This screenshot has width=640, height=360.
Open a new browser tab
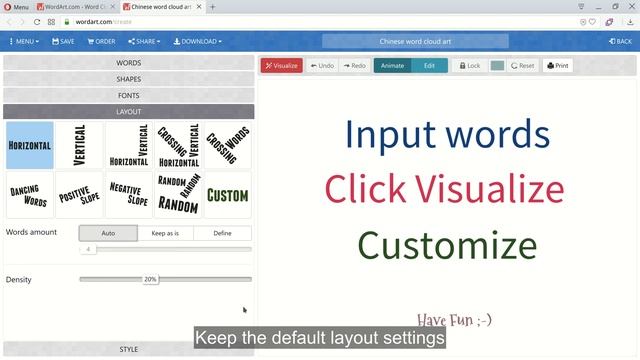point(212,7)
